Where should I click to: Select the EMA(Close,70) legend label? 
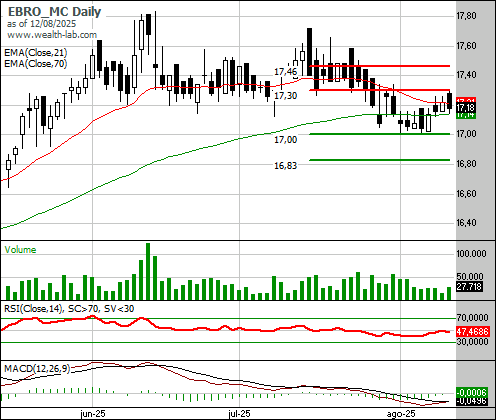tap(36, 63)
